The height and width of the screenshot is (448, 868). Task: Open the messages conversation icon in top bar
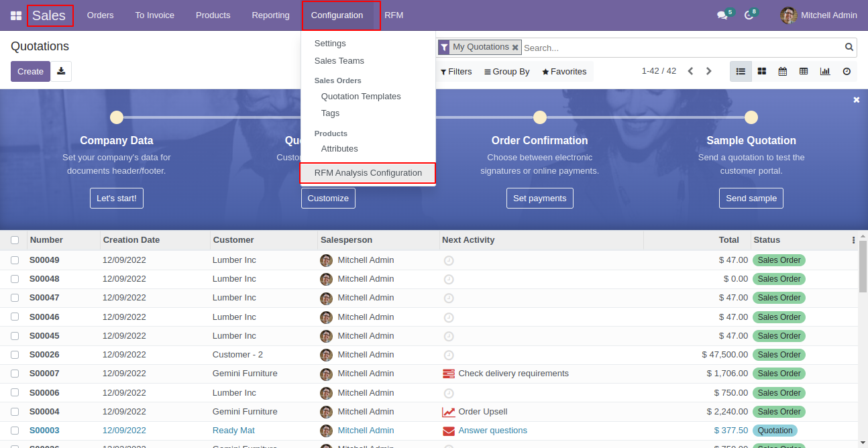722,15
